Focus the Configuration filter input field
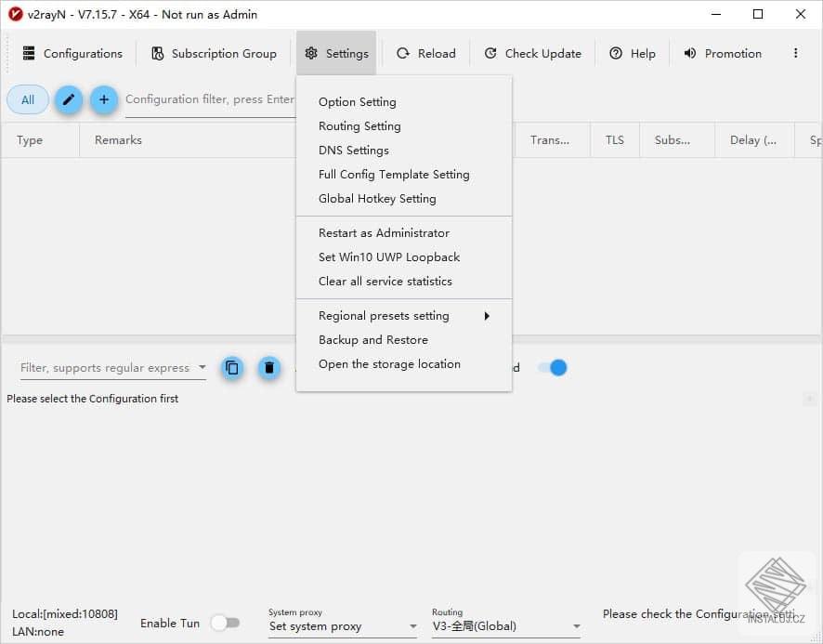Viewport: 823px width, 644px height. pos(210,99)
